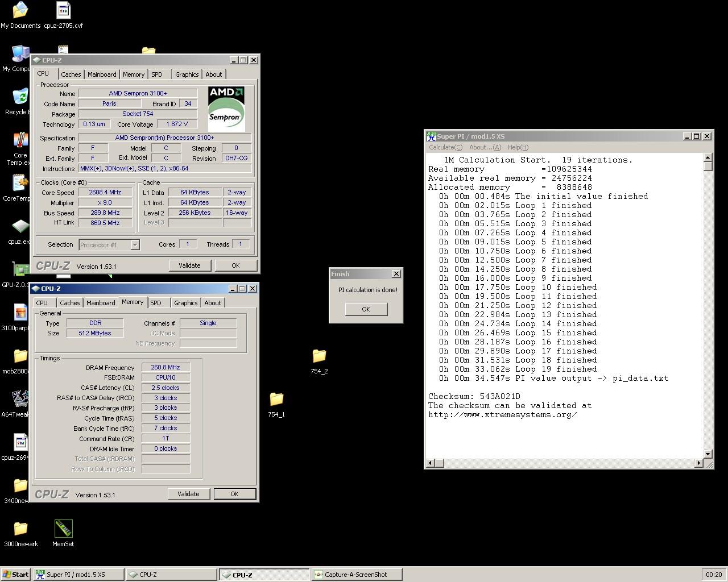This screenshot has width=728, height=582.
Task: Click the xtremesystems.org URL text
Action: click(x=503, y=414)
